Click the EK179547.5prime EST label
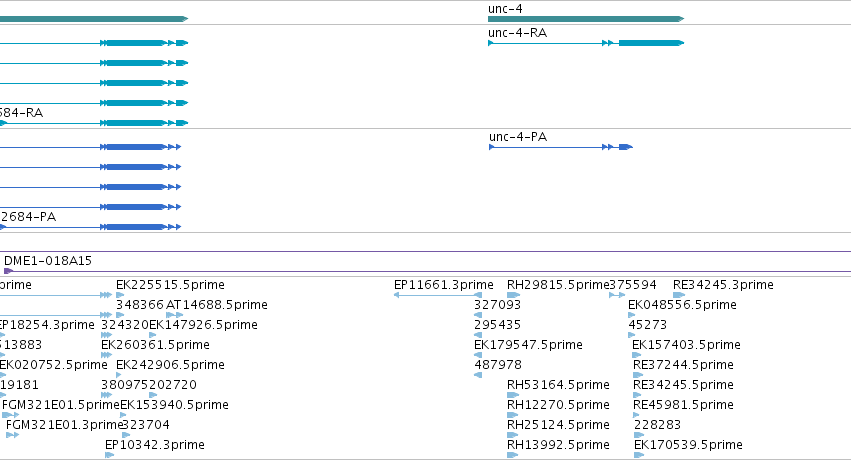The width and height of the screenshot is (851, 460). pos(528,345)
